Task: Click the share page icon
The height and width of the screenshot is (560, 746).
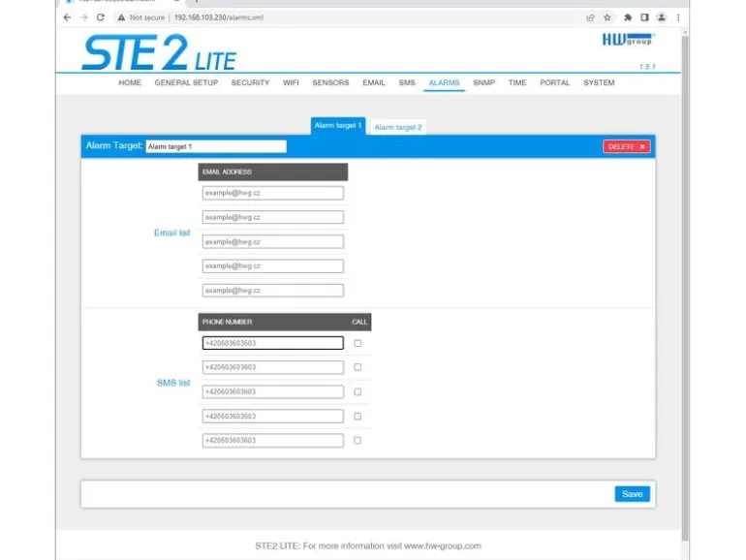Action: 590,17
